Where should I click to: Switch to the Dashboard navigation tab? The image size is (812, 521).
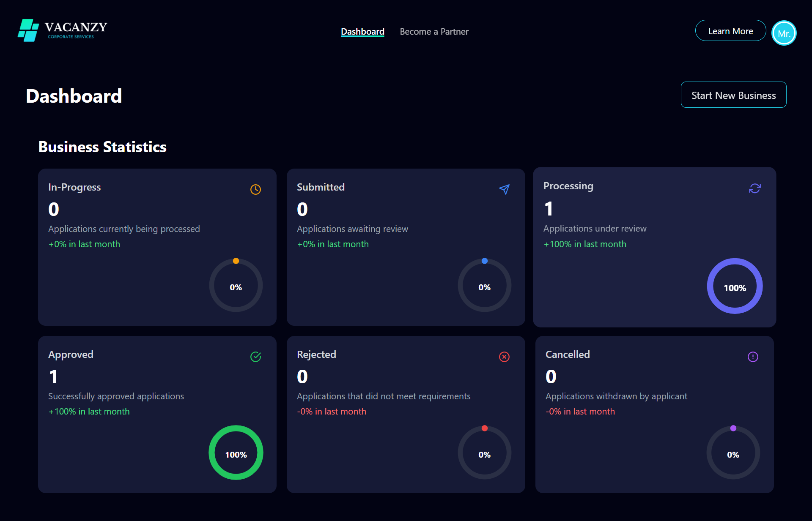(x=362, y=31)
